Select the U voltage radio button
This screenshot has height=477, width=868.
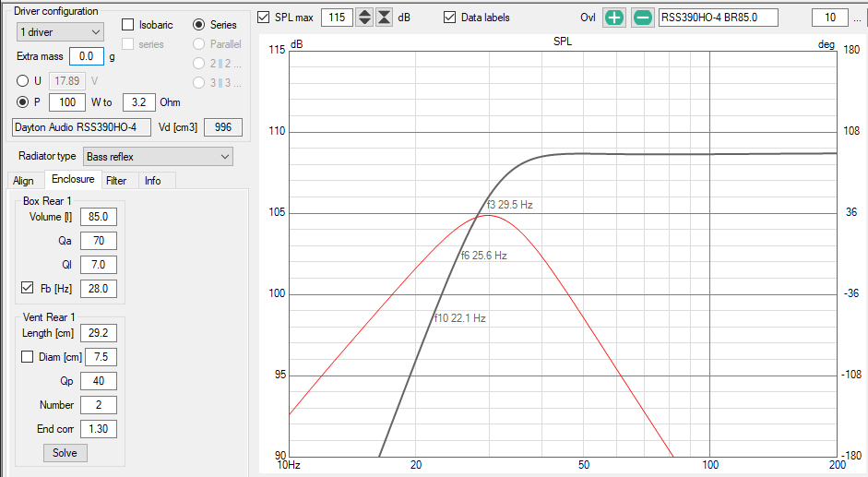click(x=23, y=81)
